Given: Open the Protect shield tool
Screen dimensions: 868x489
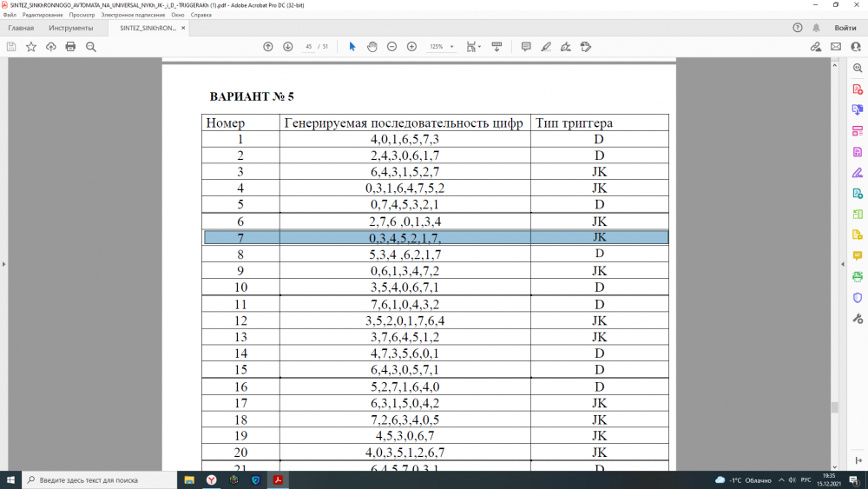Looking at the screenshot, I should (858, 298).
